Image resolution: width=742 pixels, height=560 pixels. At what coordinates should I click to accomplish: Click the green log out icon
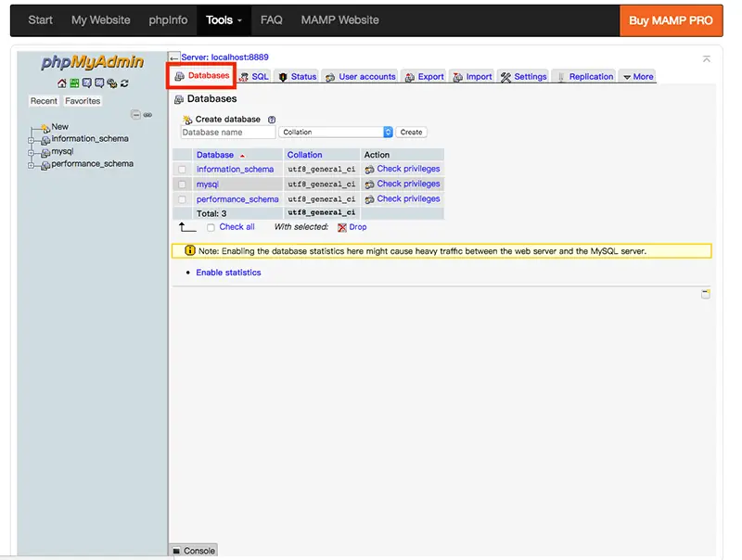pyautogui.click(x=74, y=83)
